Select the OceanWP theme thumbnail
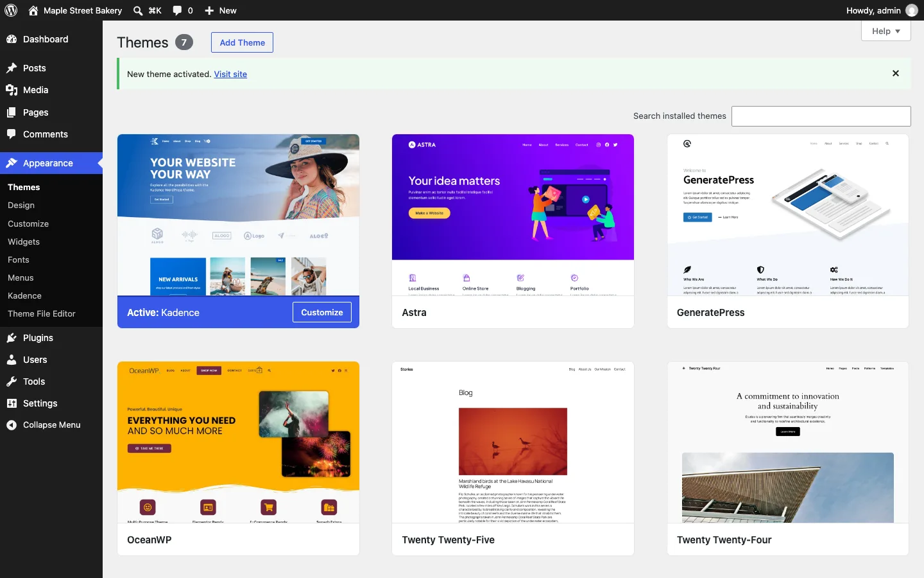This screenshot has width=924, height=578. [238, 442]
